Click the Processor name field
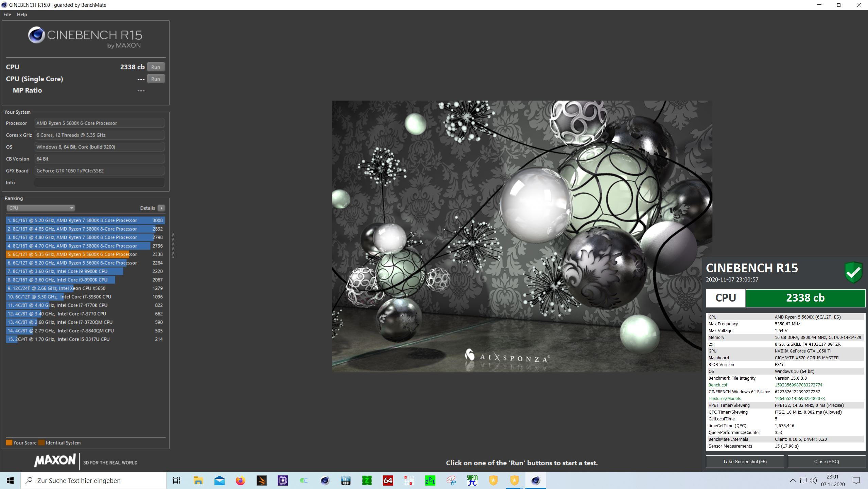868x489 pixels. pos(99,123)
